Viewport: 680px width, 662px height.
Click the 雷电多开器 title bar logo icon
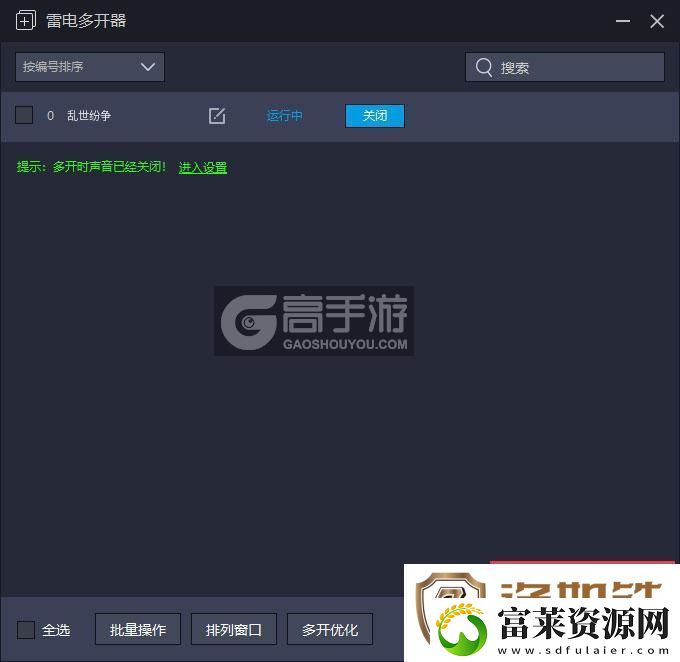point(26,20)
